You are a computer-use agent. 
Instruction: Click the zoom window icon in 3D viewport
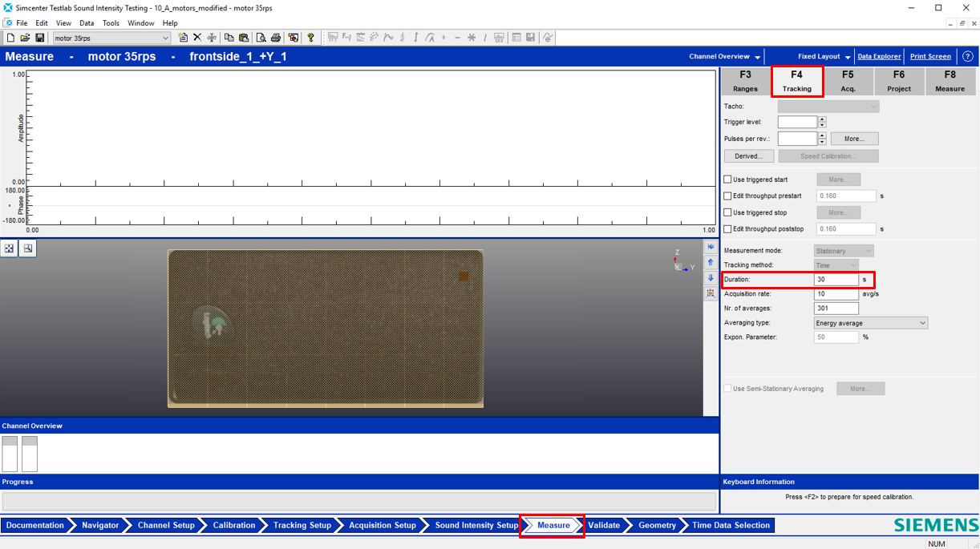point(28,248)
